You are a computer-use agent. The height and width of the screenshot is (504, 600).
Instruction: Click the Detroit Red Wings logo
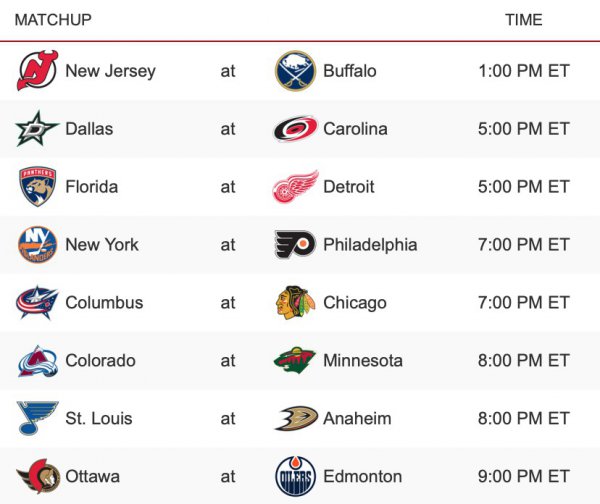296,187
